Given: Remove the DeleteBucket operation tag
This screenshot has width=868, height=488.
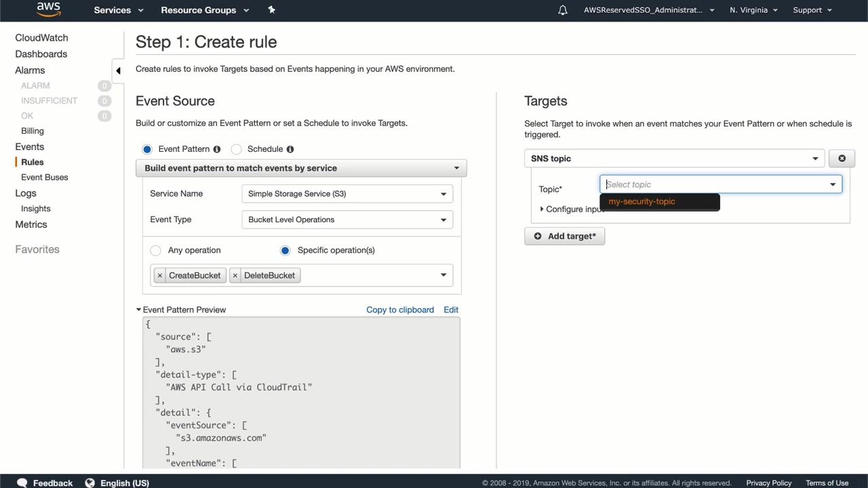Looking at the screenshot, I should (x=235, y=275).
